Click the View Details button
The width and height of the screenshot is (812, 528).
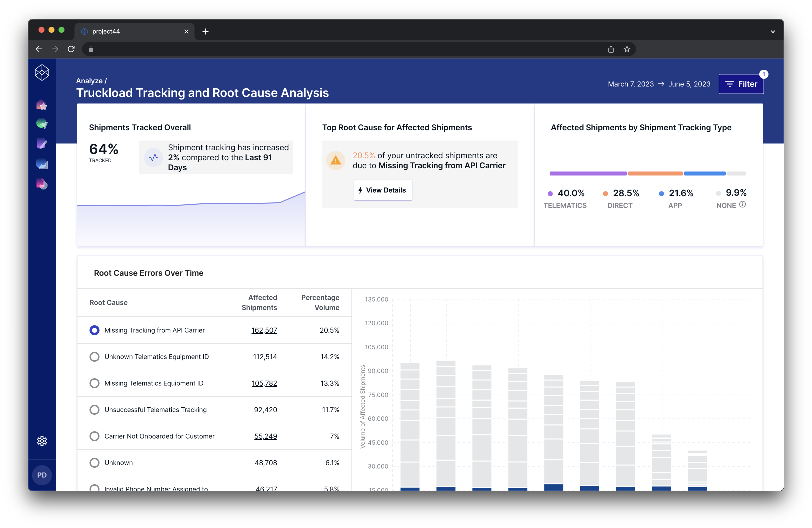tap(383, 190)
